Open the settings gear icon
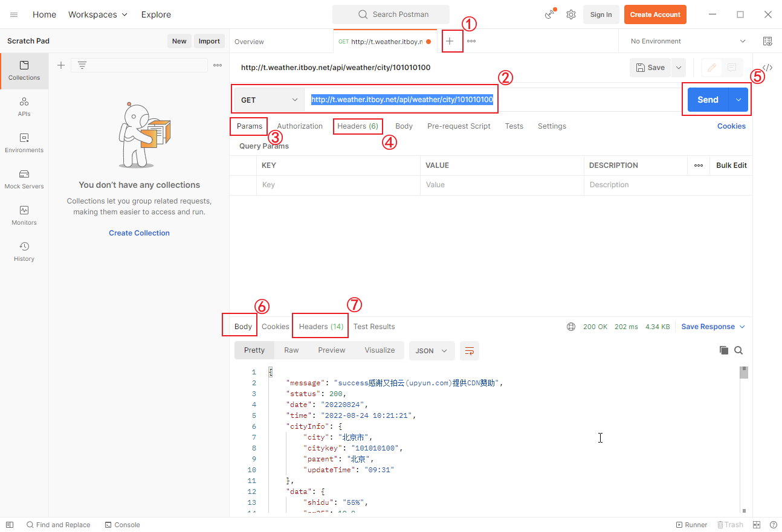This screenshot has height=532, width=782. 571,14
